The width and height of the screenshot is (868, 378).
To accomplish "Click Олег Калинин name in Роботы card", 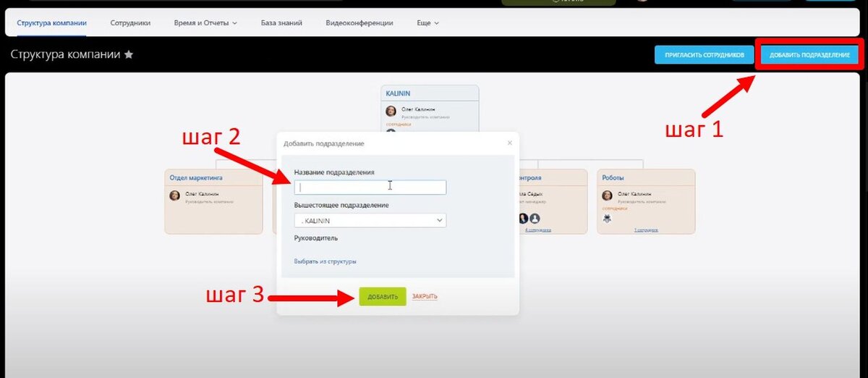I will coord(634,194).
